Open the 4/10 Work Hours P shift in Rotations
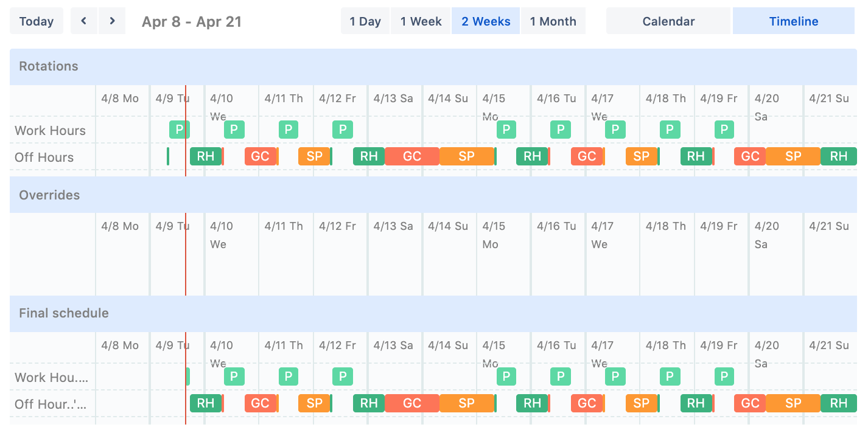Screen dimensions: 868x444 coord(234,130)
